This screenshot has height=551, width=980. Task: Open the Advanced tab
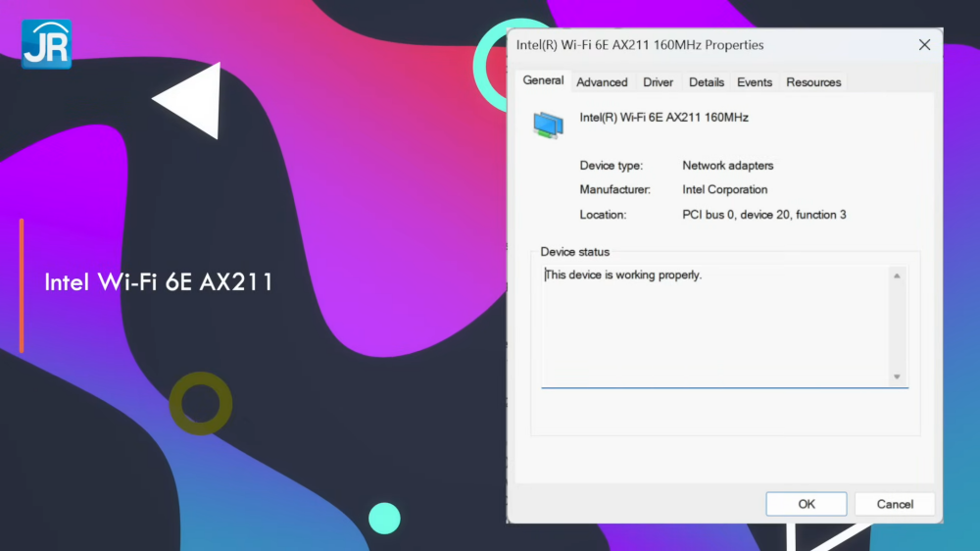(x=602, y=82)
